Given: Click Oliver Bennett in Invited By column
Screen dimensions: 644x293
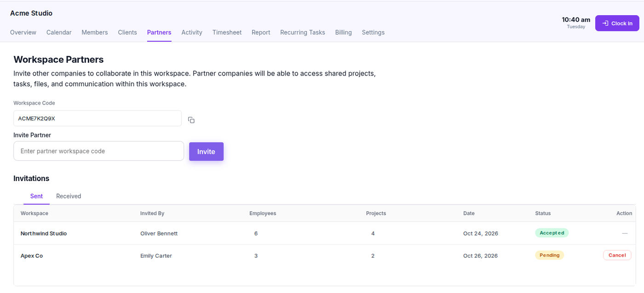Looking at the screenshot, I should tap(159, 234).
